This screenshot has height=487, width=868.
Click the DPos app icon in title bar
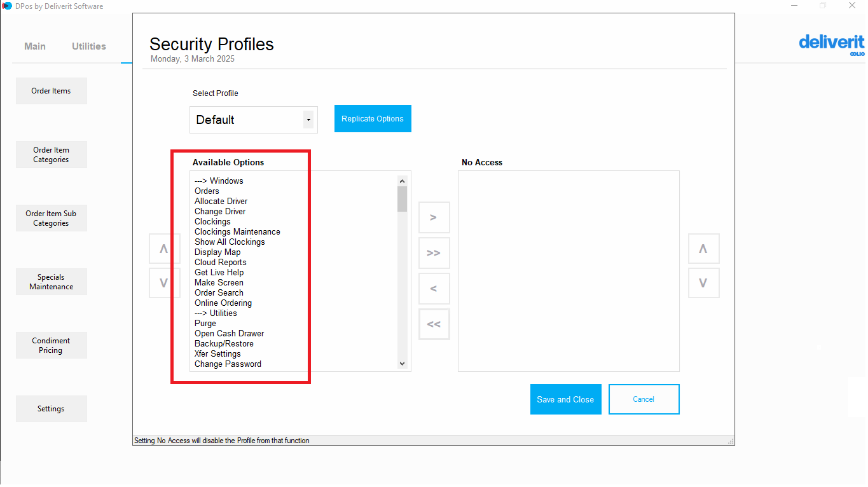coord(7,6)
